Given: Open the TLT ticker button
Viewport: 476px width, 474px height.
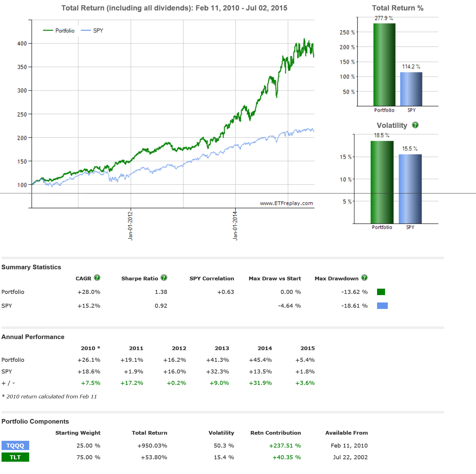Looking at the screenshot, I should click(x=15, y=457).
